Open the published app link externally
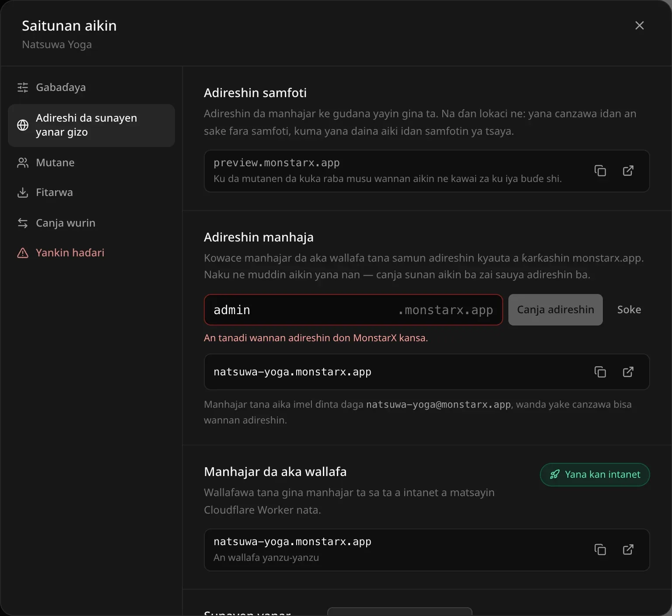This screenshot has height=616, width=672. click(628, 549)
